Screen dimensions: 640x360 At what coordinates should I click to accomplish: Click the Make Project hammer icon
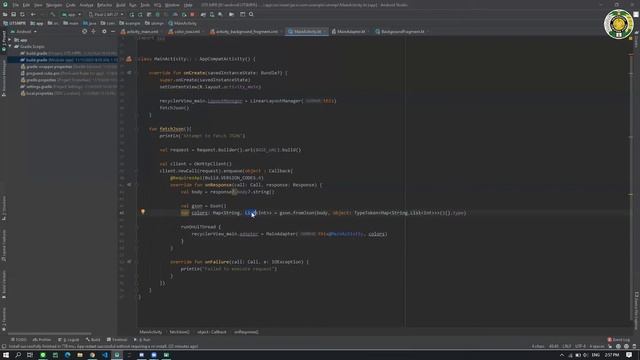pos(52,14)
